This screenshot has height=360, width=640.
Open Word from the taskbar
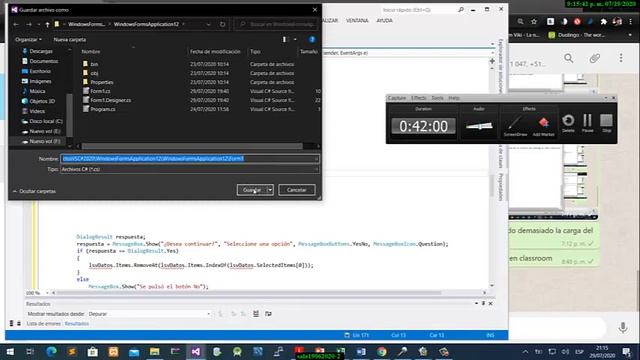(x=361, y=351)
